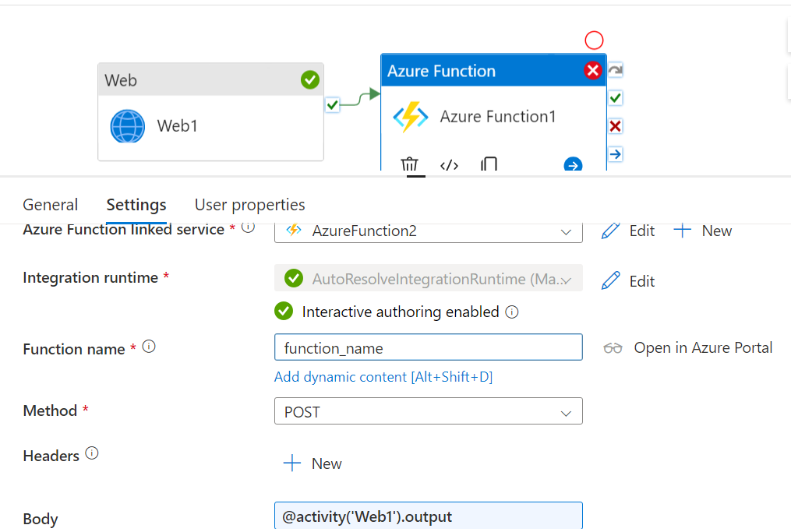
Task: Create a New linked service
Action: click(703, 231)
